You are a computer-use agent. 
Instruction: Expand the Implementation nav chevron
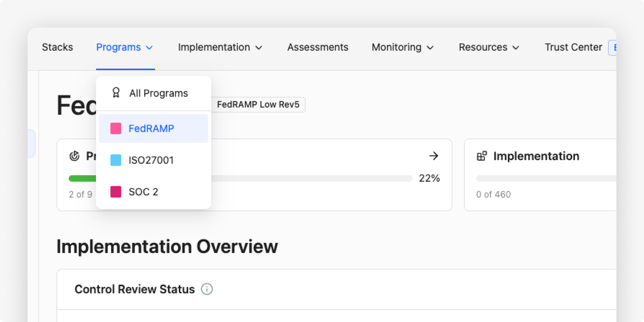point(259,48)
